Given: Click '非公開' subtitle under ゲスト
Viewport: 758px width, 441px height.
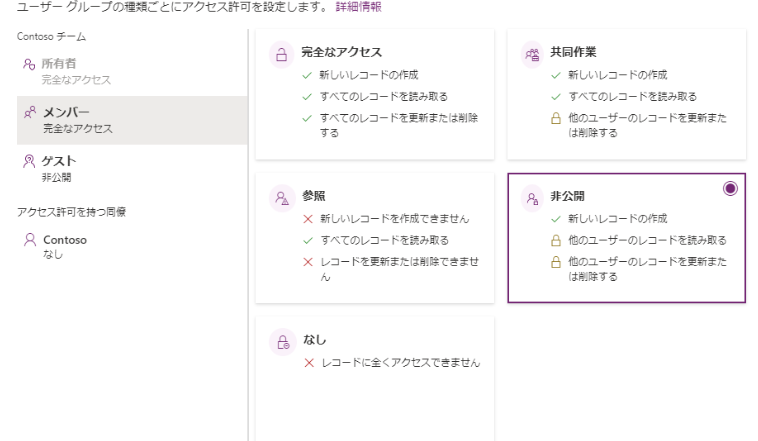Looking at the screenshot, I should (x=56, y=177).
